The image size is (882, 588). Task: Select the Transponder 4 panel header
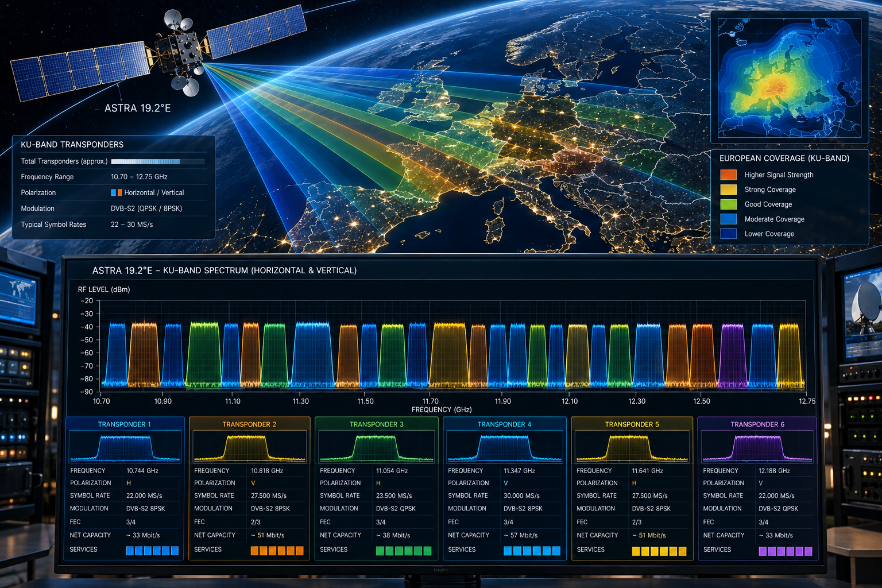tap(504, 424)
